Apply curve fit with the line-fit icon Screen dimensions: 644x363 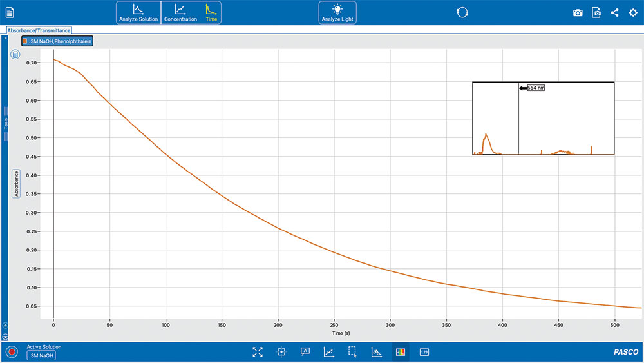coord(328,352)
